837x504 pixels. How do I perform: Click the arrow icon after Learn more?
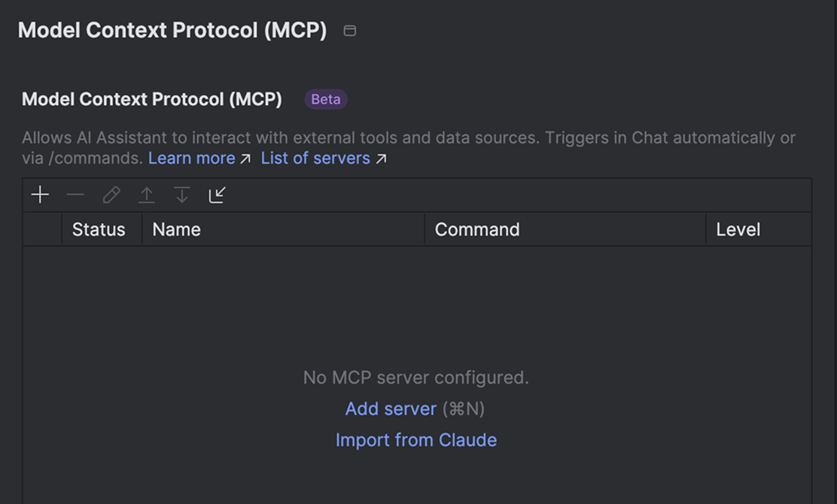tap(245, 159)
